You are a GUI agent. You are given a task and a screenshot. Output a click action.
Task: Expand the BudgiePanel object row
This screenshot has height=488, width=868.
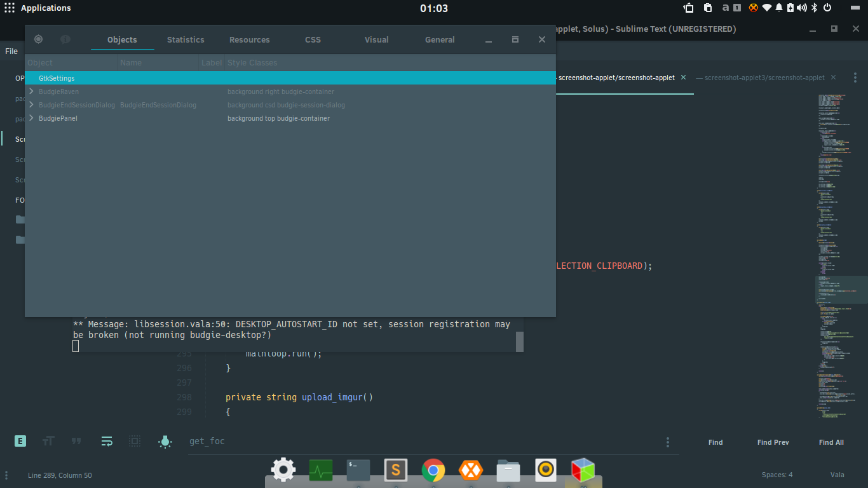click(x=31, y=118)
